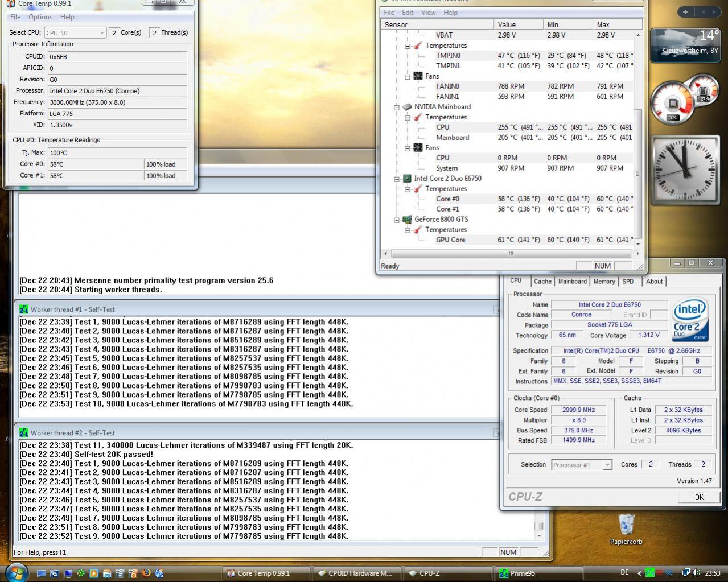Viewport: 728px width, 582px height.
Task: Show hidden tray icons arrow
Action: [x=639, y=573]
